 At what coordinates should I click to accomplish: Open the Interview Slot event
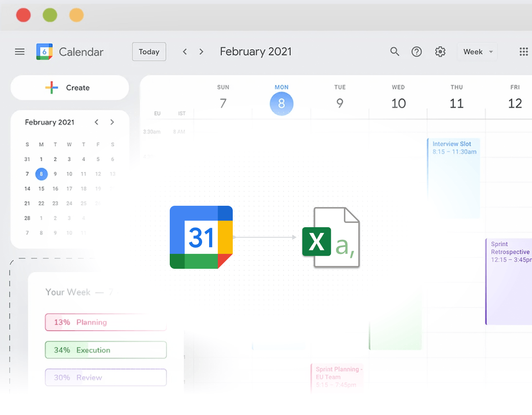pyautogui.click(x=453, y=175)
